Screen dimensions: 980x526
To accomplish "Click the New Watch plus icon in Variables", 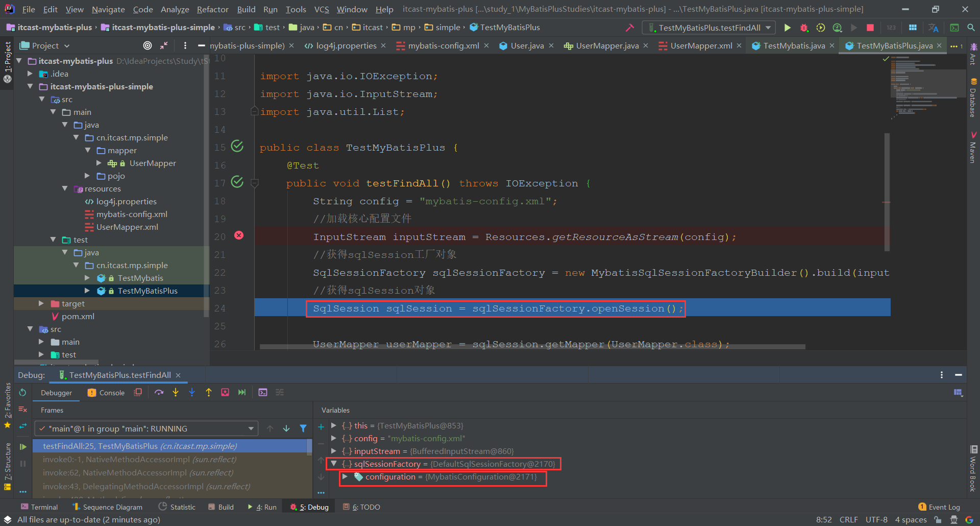I will (x=321, y=427).
